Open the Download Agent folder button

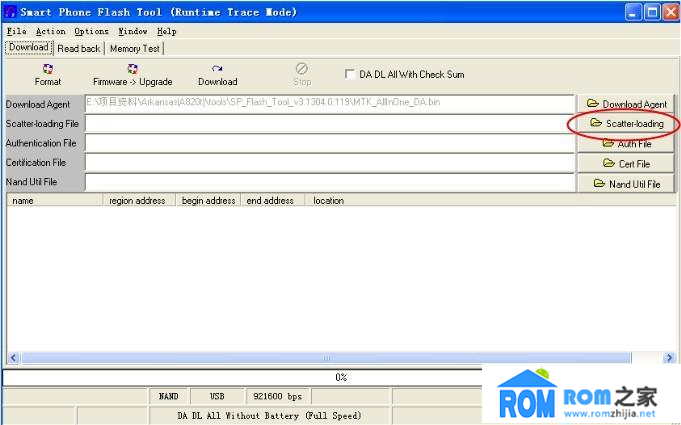click(626, 104)
